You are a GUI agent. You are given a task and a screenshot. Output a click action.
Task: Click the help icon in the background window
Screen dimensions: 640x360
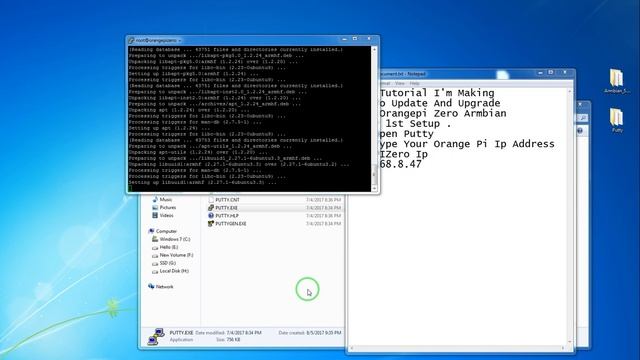point(580,131)
